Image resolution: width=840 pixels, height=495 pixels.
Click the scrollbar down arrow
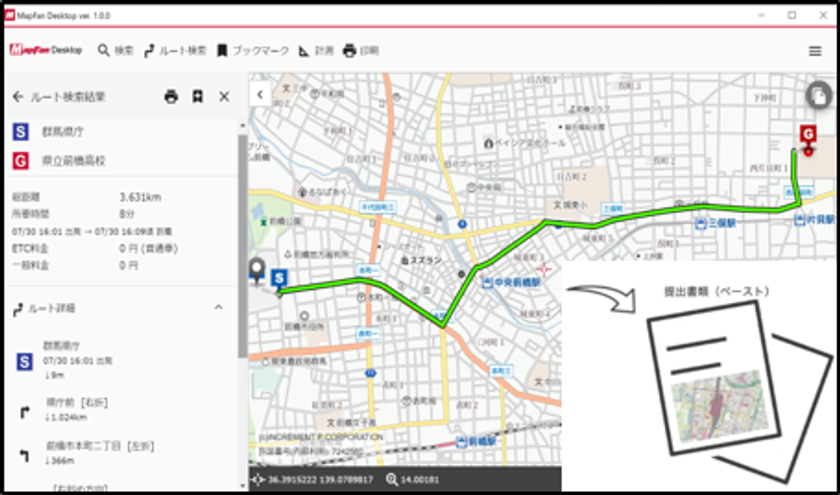click(243, 486)
